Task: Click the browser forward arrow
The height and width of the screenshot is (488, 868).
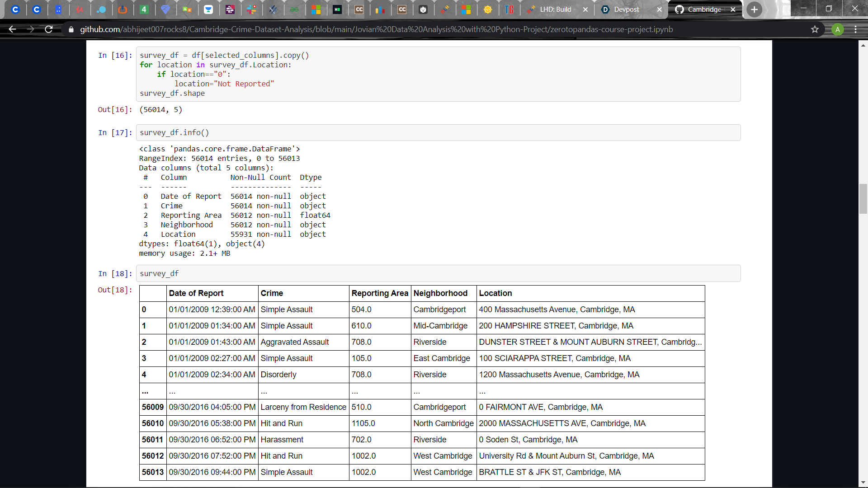Action: pyautogui.click(x=30, y=29)
